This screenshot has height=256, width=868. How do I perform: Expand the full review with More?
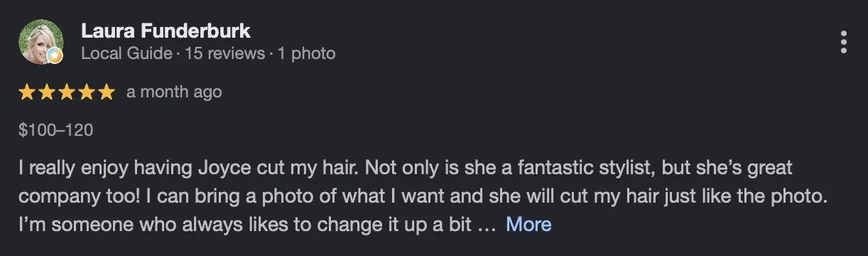coord(528,225)
